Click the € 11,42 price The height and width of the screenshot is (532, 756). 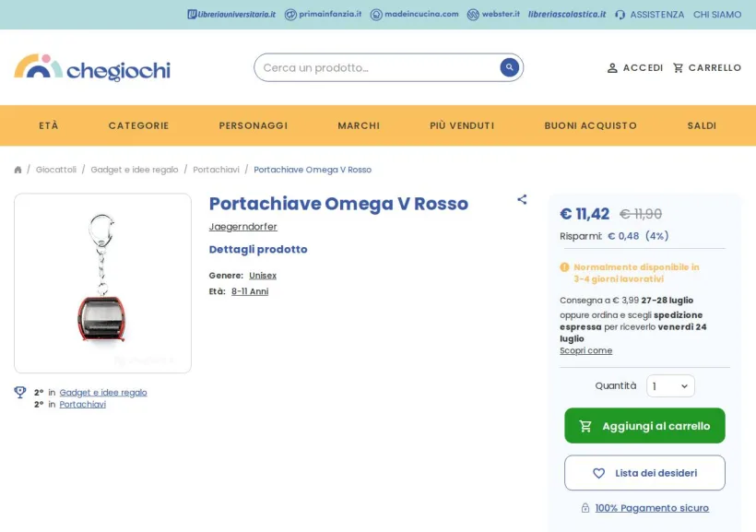(585, 214)
